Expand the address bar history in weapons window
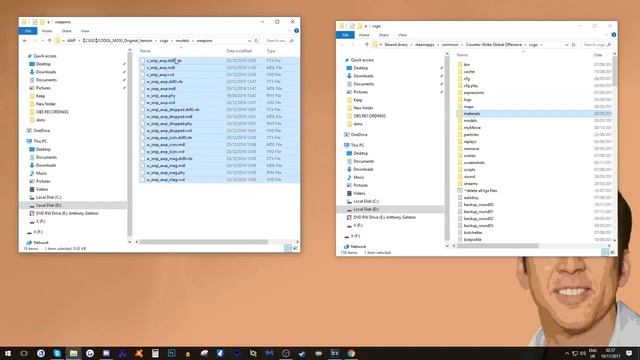Image resolution: width=640 pixels, height=360 pixels. pos(249,41)
